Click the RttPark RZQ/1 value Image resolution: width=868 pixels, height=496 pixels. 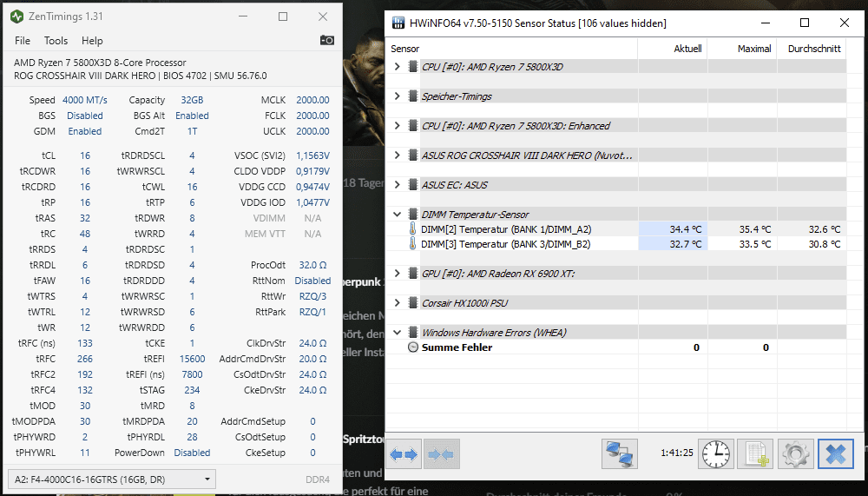[x=312, y=312]
